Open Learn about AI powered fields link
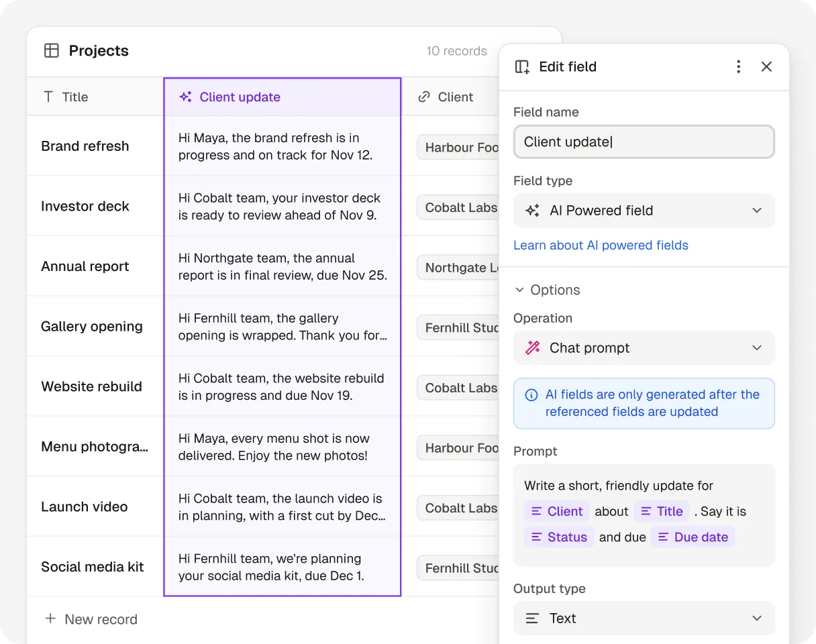The height and width of the screenshot is (644, 816). pos(601,245)
